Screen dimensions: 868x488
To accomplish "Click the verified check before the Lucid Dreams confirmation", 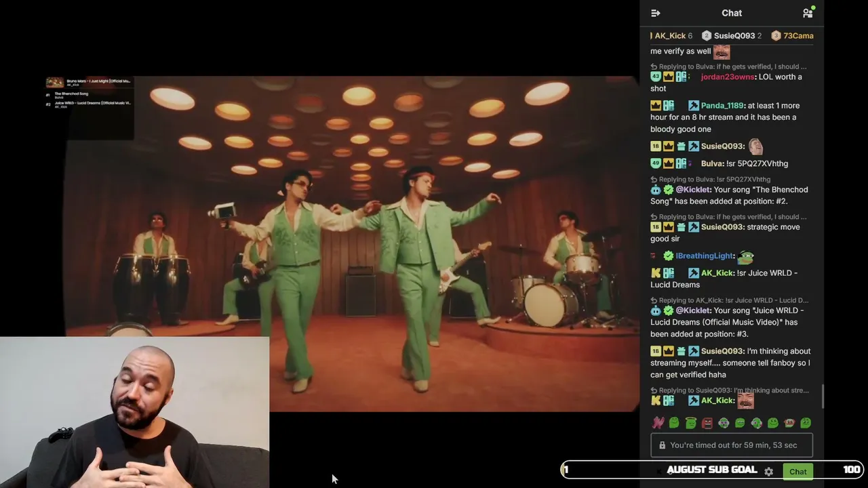I will click(x=668, y=310).
